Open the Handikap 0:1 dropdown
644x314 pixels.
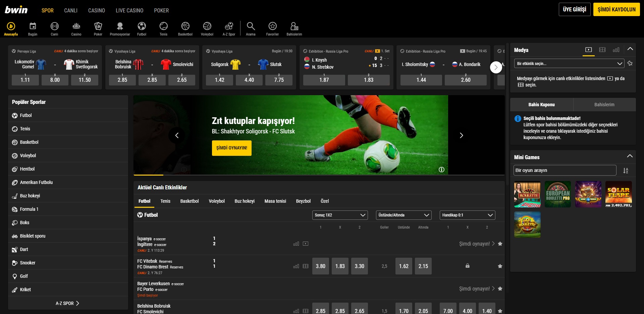pyautogui.click(x=467, y=215)
